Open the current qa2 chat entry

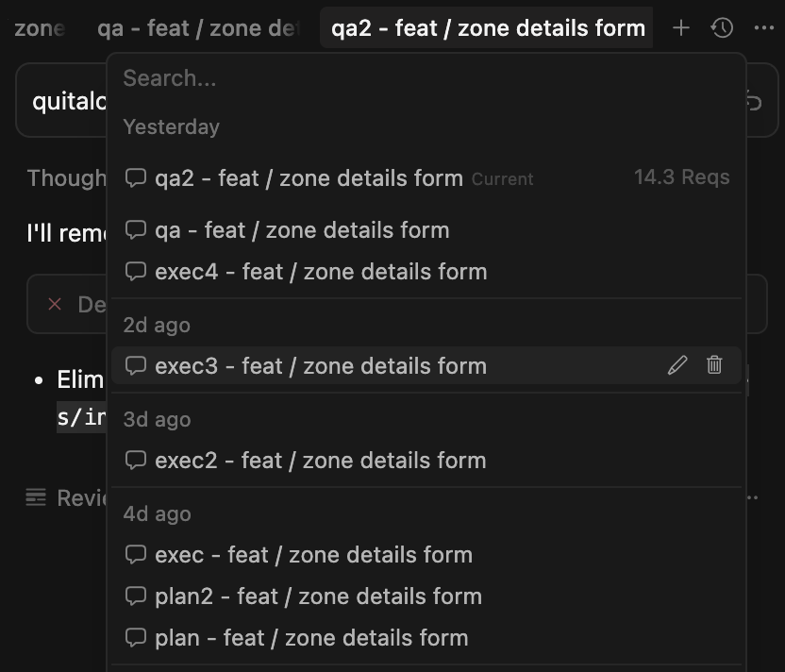[309, 177]
